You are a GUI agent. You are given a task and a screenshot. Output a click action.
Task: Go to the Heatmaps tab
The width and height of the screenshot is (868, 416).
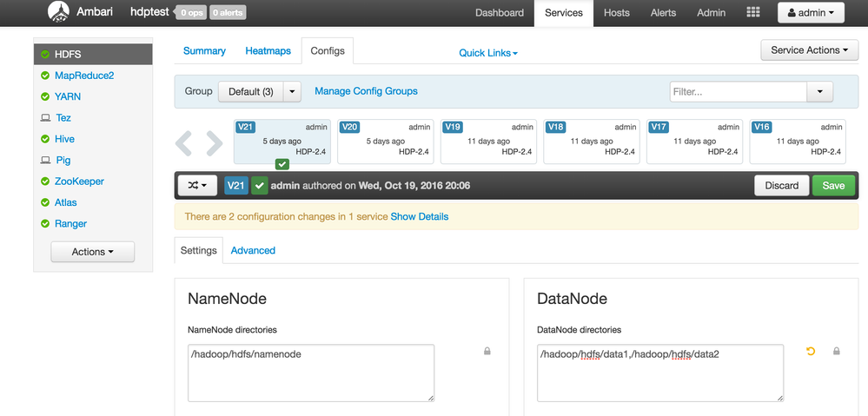(x=268, y=51)
